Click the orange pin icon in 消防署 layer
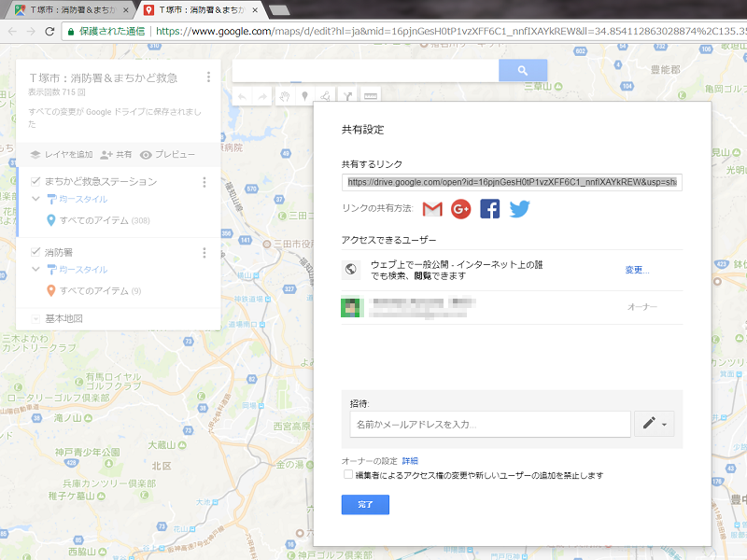747x560 pixels. point(51,290)
